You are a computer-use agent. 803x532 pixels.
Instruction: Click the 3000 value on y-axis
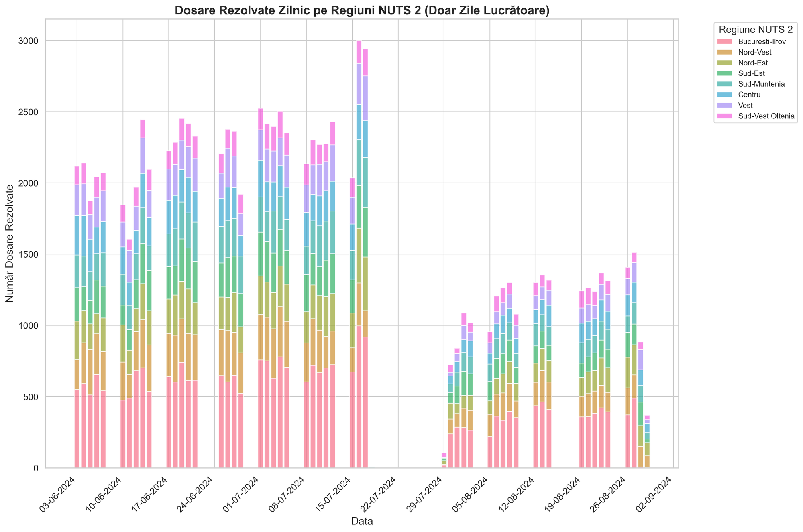29,41
